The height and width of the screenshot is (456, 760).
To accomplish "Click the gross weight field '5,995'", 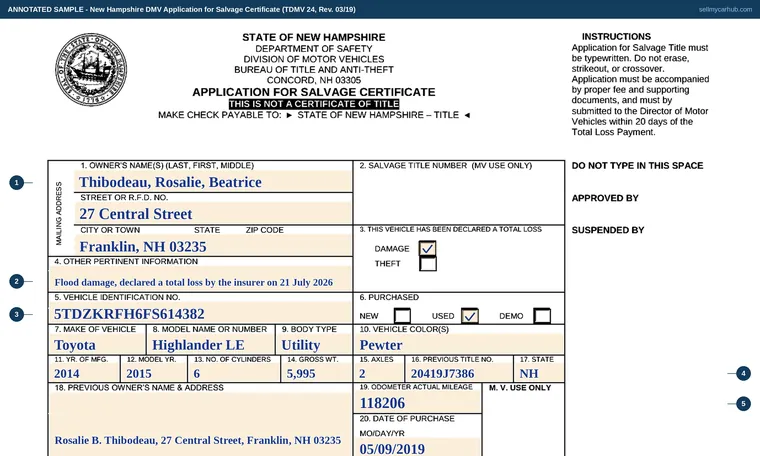I will point(317,373).
